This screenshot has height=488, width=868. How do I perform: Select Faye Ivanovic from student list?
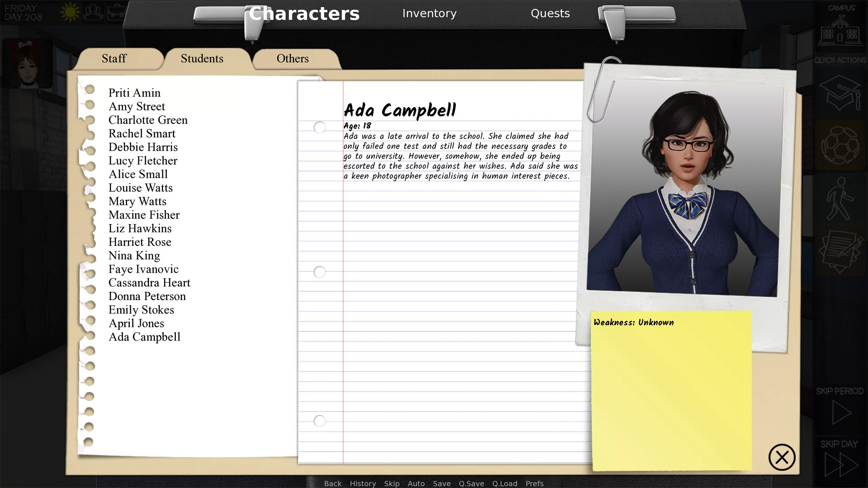tap(143, 269)
